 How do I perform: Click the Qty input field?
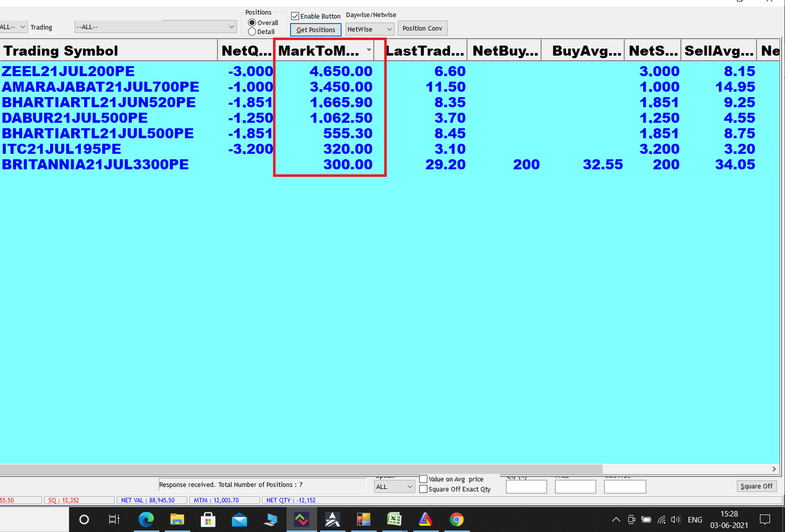coord(526,486)
